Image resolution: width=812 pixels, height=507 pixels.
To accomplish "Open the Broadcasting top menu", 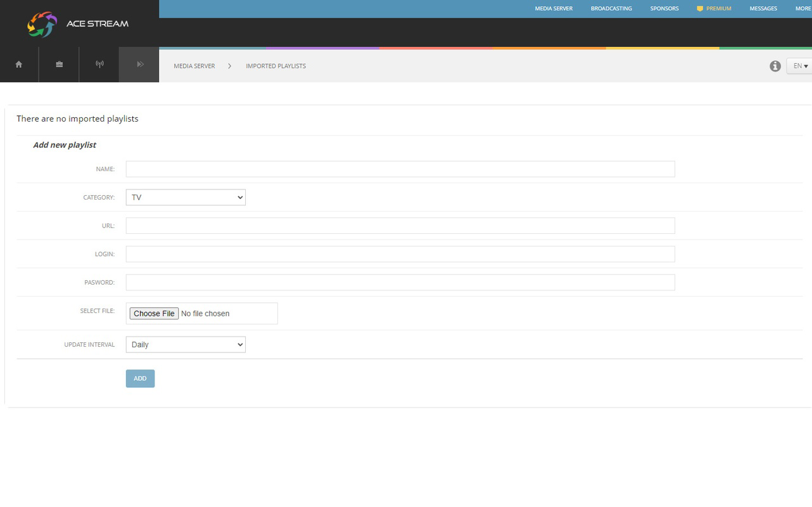I will pos(611,9).
